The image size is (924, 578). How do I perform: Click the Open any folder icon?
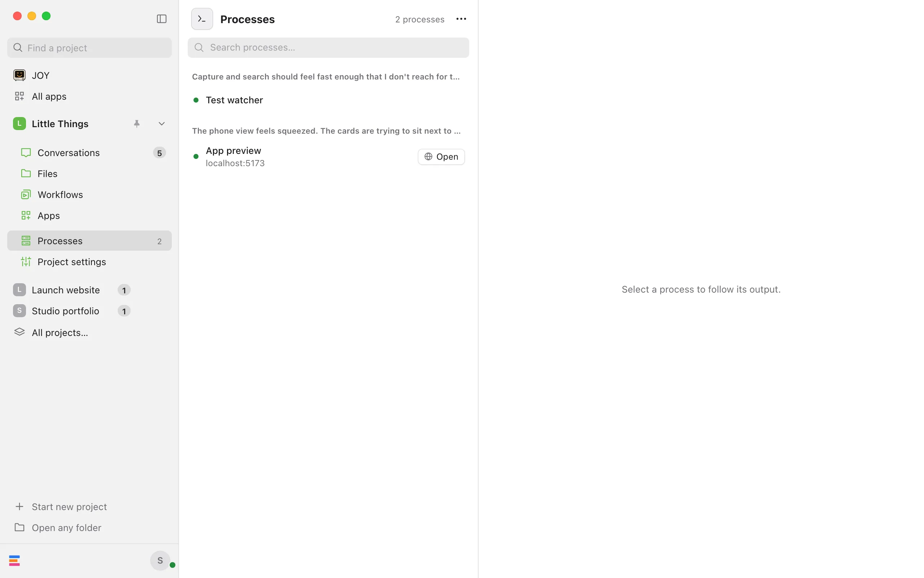click(x=19, y=527)
